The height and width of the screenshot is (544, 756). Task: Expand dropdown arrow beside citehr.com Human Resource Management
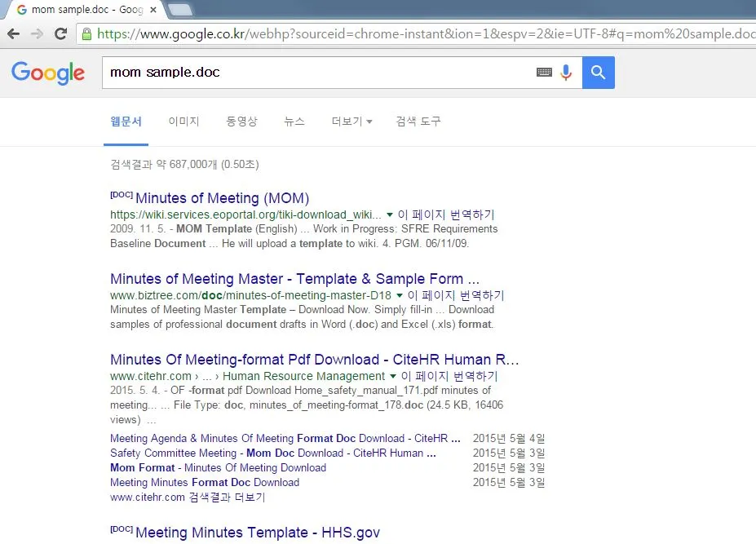pyautogui.click(x=393, y=376)
